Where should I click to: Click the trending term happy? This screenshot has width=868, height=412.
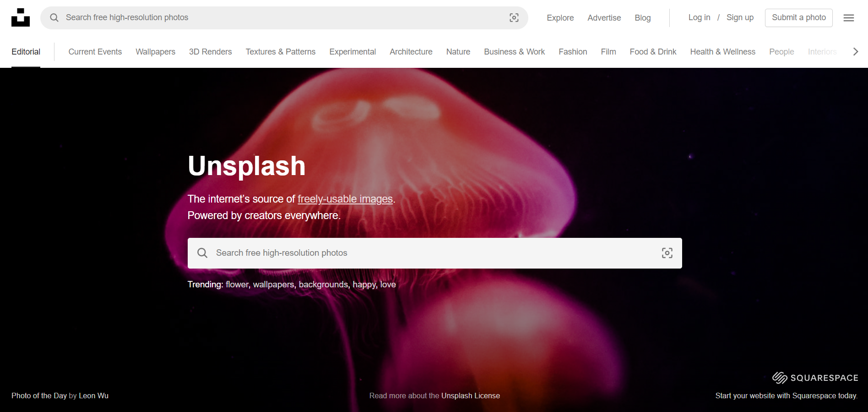tap(364, 285)
